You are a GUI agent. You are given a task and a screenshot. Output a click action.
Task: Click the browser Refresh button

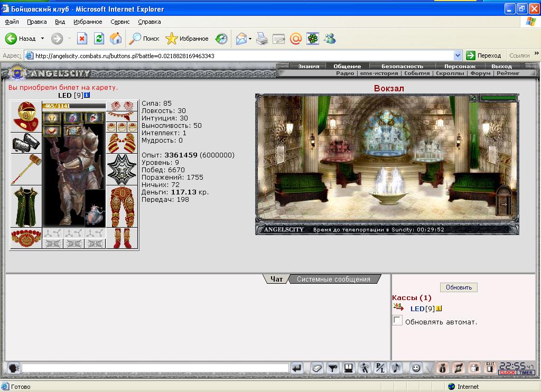pyautogui.click(x=99, y=39)
